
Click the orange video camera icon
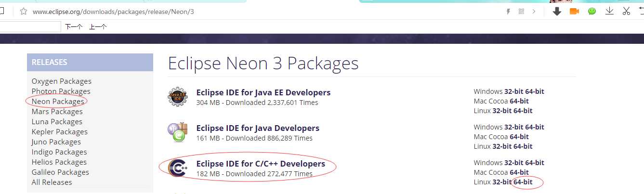point(574,11)
